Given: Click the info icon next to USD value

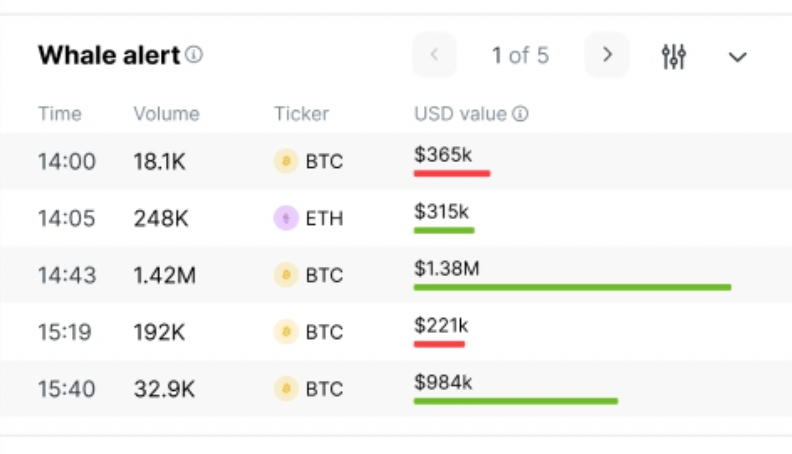Looking at the screenshot, I should (521, 114).
